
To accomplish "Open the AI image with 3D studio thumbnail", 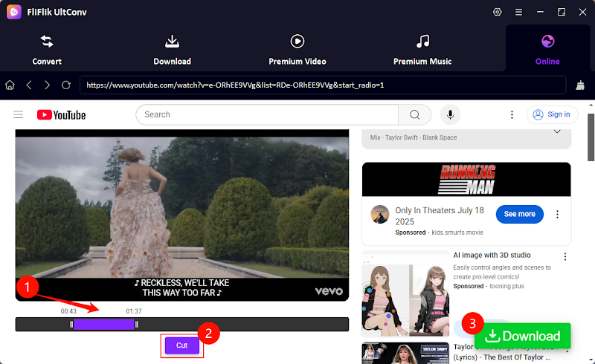I will pyautogui.click(x=405, y=294).
